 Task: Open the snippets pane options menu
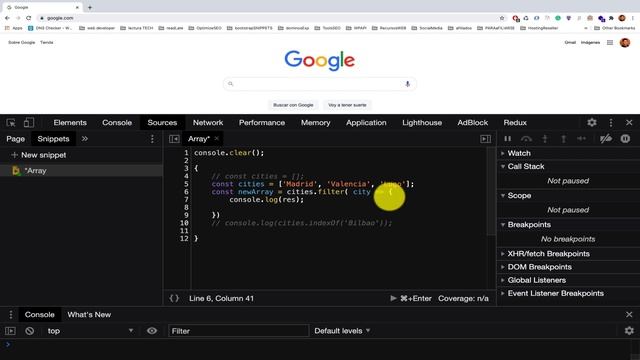click(x=152, y=139)
